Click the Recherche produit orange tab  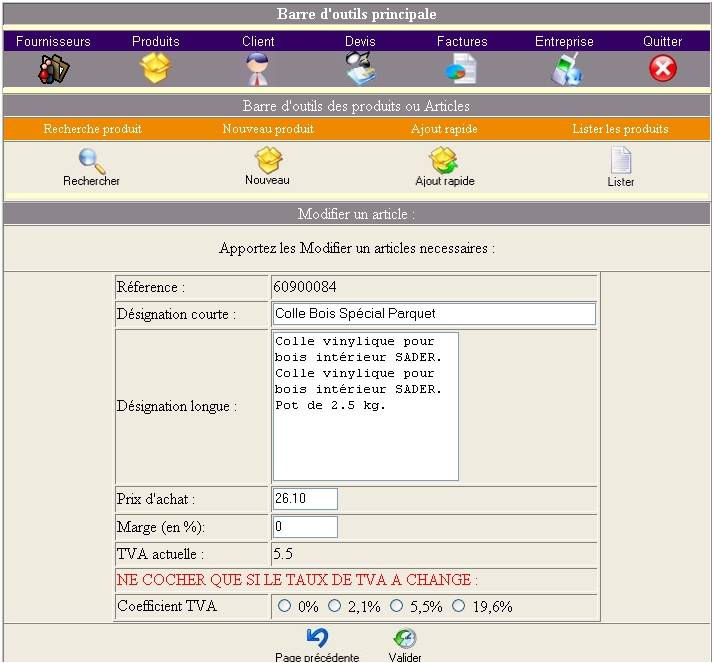coord(92,129)
